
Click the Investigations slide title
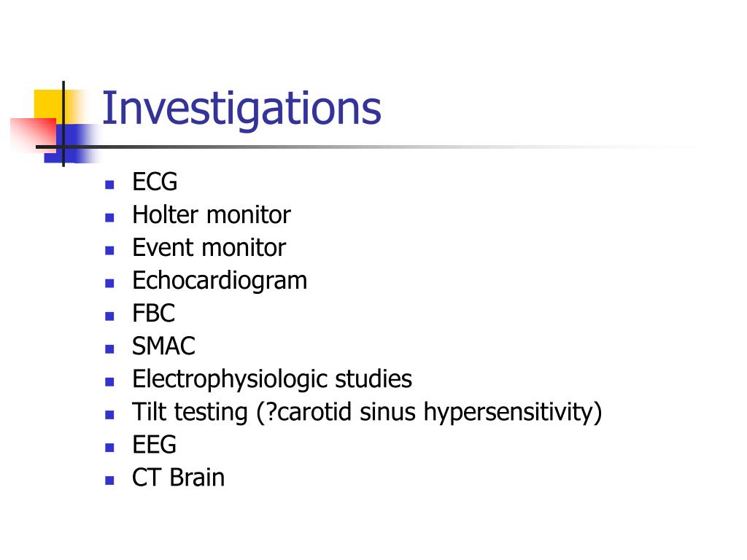point(241,109)
